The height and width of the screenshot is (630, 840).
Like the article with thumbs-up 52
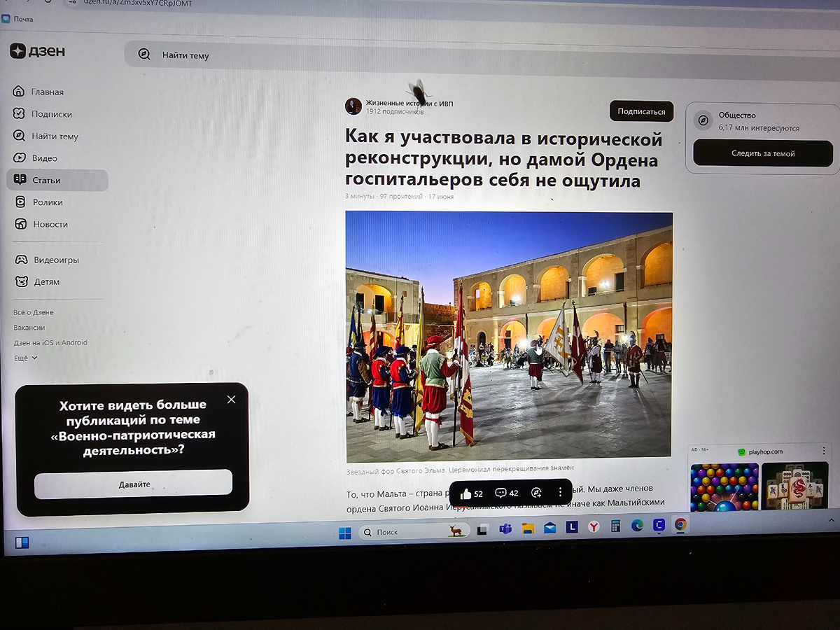coord(472,493)
